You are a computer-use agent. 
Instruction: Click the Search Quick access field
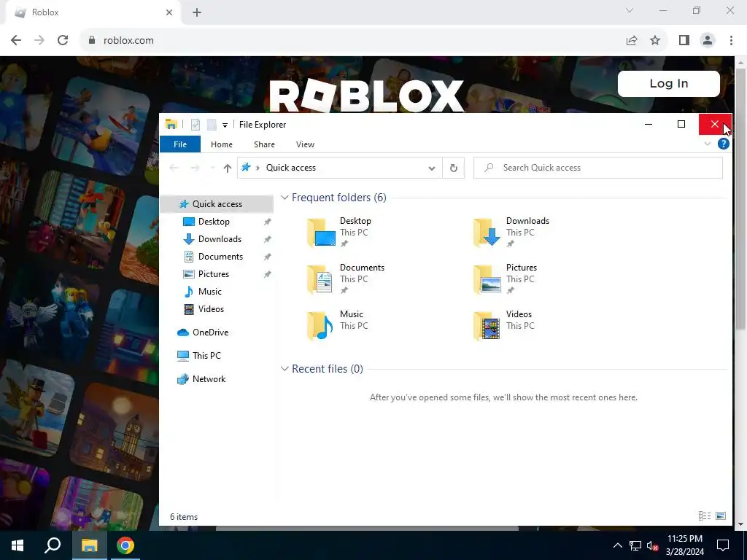coord(598,168)
